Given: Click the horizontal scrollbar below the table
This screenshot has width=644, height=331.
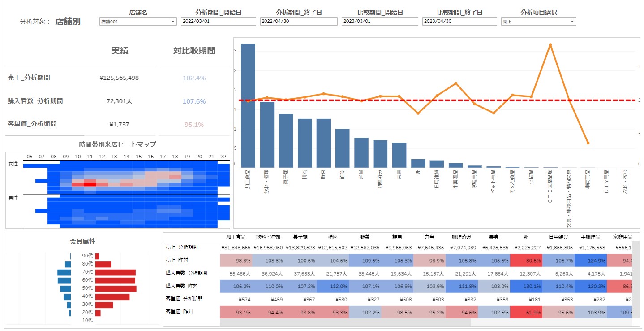Looking at the screenshot, I should tap(345, 322).
